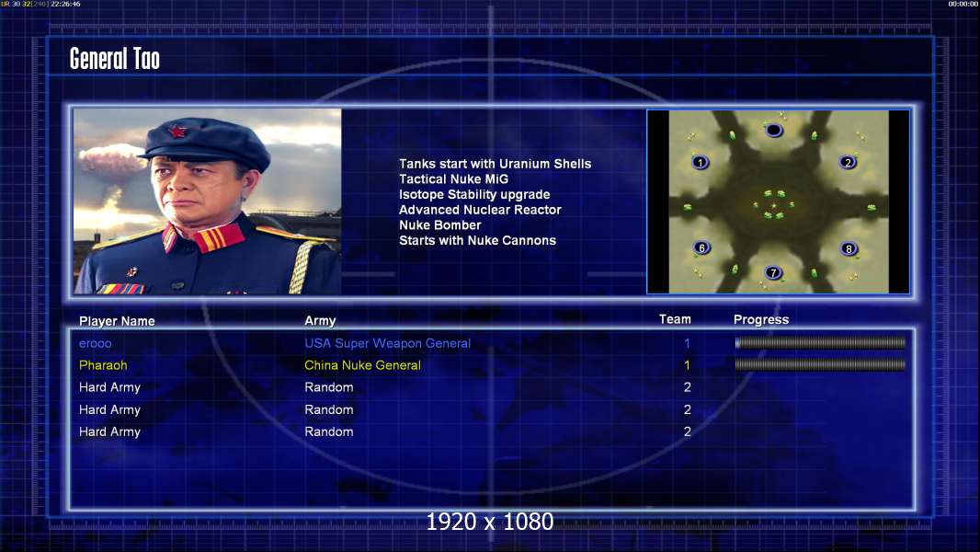Select start position 8 marker on map
The height and width of the screenshot is (552, 980).
point(849,248)
